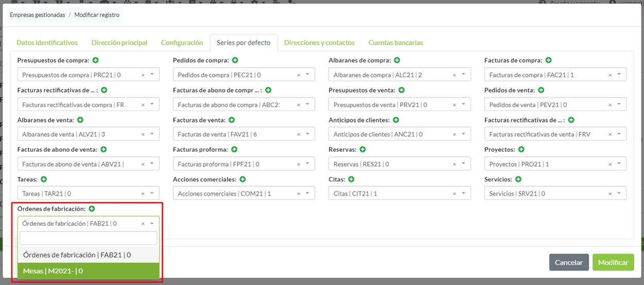Switch to Datos identificativos tab

[x=47, y=43]
